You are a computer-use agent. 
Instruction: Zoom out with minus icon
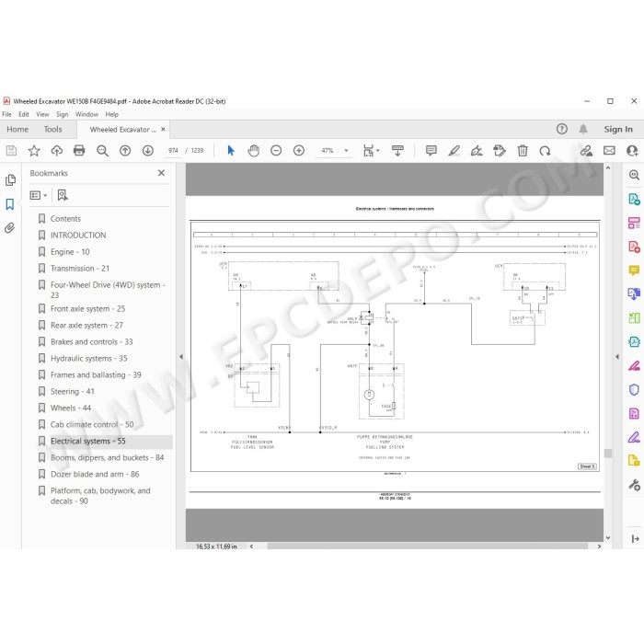click(x=276, y=151)
